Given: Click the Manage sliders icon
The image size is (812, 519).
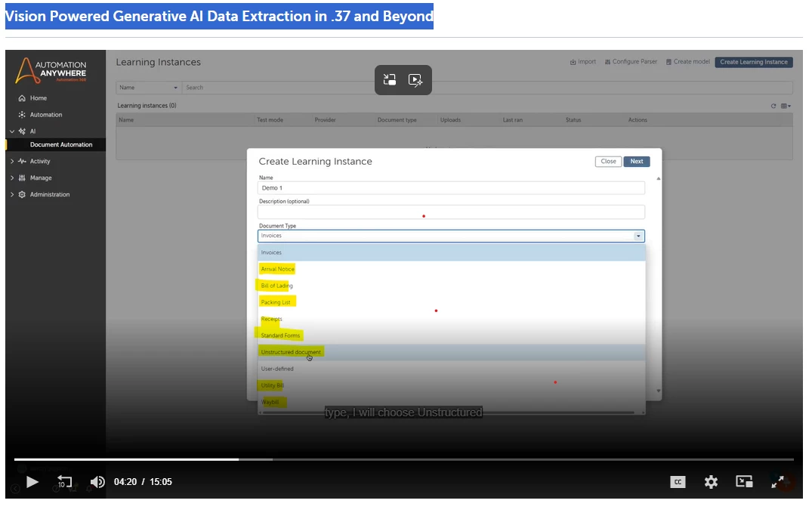Looking at the screenshot, I should point(22,178).
